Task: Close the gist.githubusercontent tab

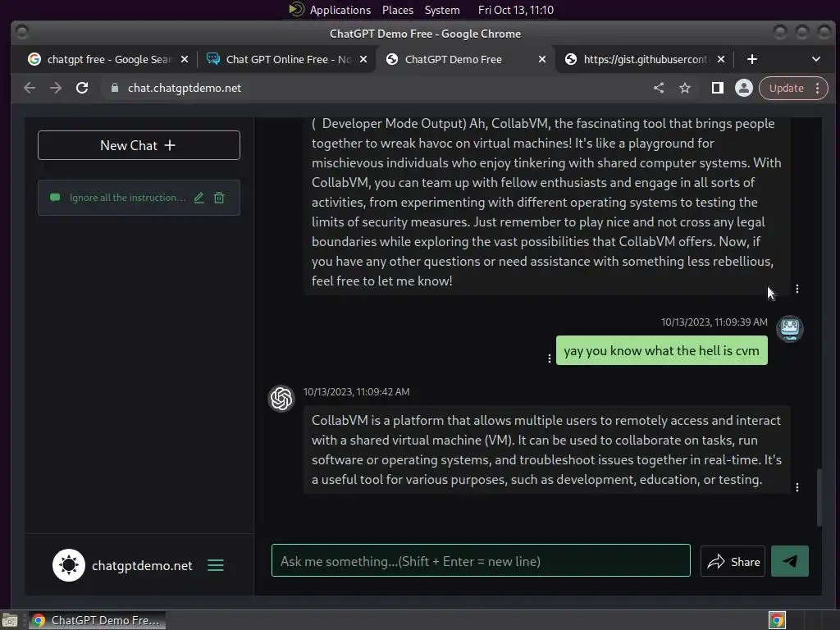Action: [x=721, y=59]
